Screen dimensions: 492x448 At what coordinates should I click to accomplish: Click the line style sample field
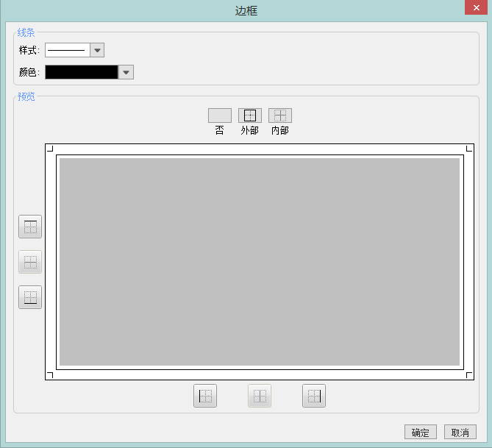click(68, 50)
